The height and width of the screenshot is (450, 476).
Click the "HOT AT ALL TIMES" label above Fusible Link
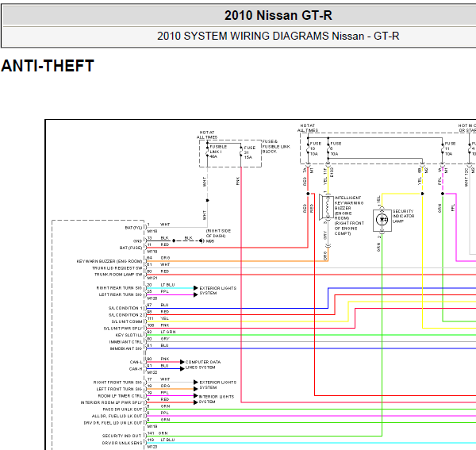click(x=207, y=135)
